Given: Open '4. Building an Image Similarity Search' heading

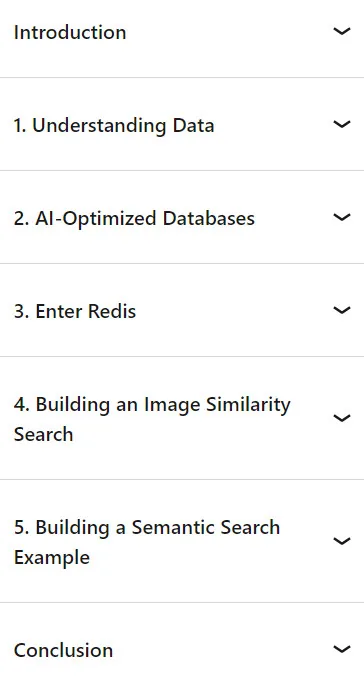Looking at the screenshot, I should (152, 419).
